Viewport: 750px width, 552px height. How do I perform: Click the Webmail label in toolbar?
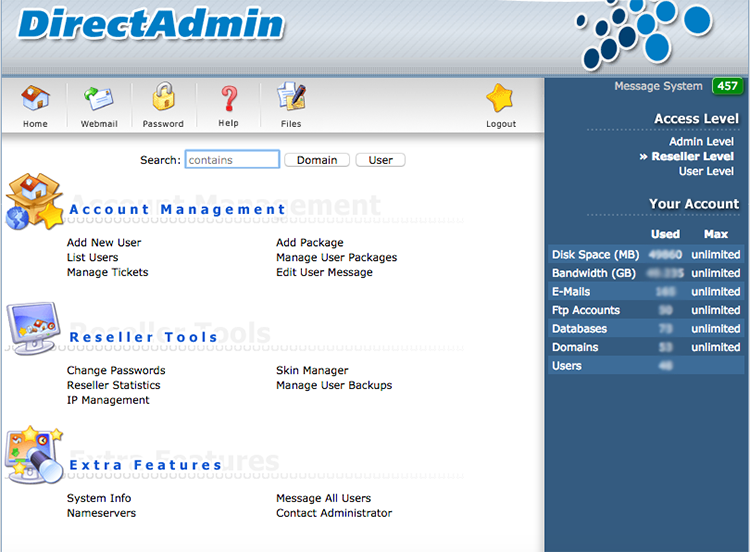tap(99, 124)
